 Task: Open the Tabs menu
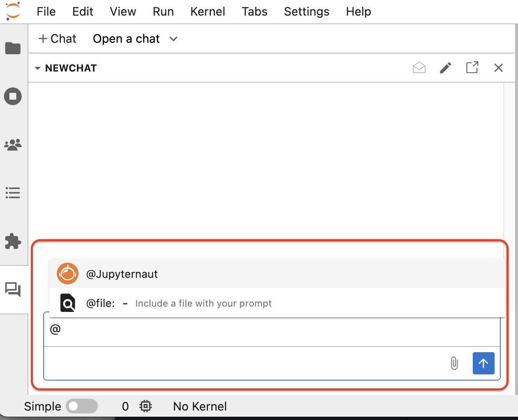coord(254,12)
